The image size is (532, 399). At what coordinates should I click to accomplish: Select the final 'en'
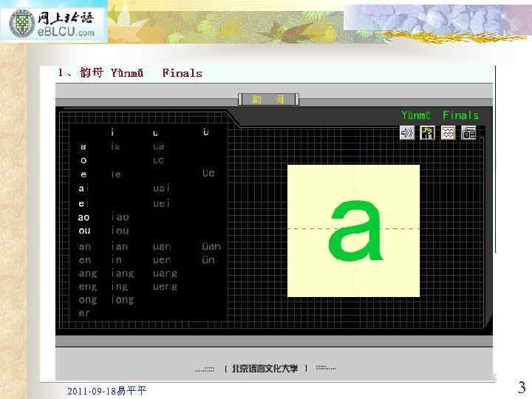84,260
